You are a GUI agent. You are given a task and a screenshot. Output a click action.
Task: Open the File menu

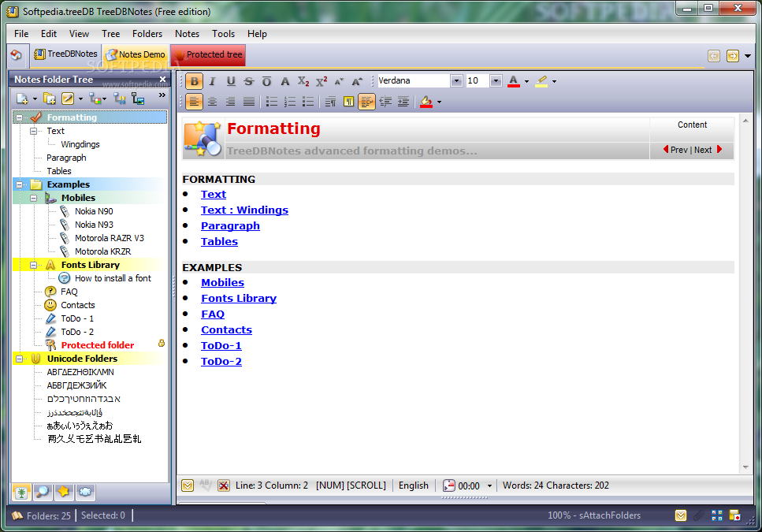tap(21, 34)
